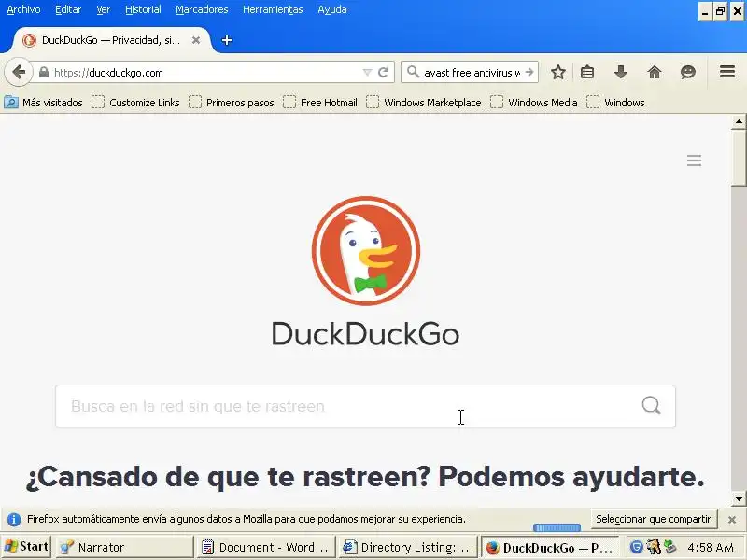Click DuckDuckGo Firefox taskbar button

pyautogui.click(x=550, y=547)
